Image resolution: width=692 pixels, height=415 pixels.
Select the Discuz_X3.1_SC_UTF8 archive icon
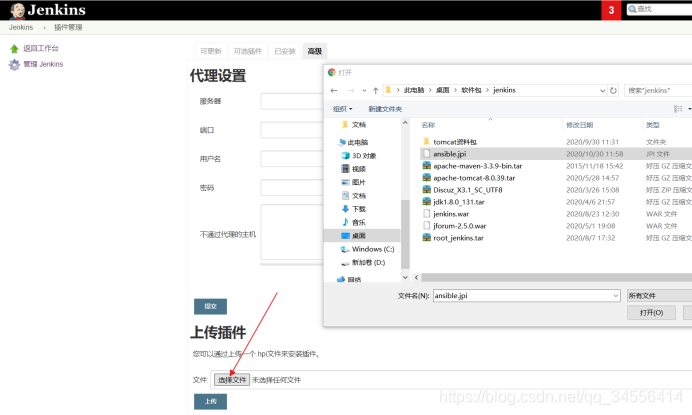[426, 189]
